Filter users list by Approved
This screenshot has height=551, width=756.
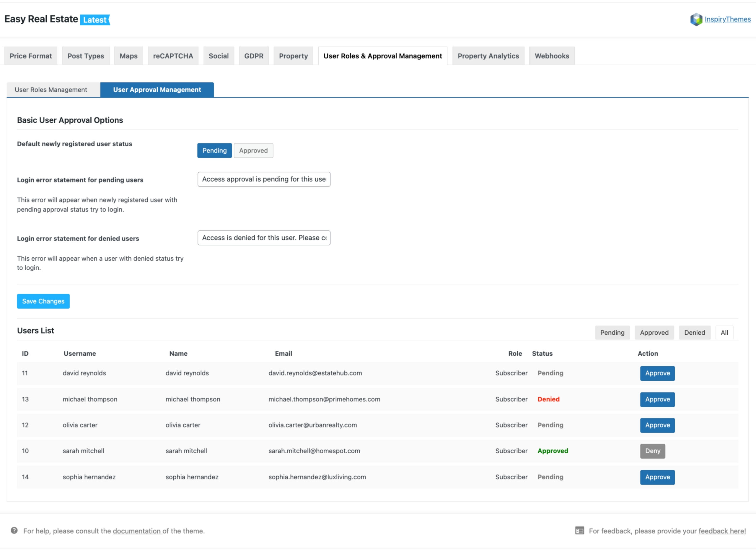[654, 333]
